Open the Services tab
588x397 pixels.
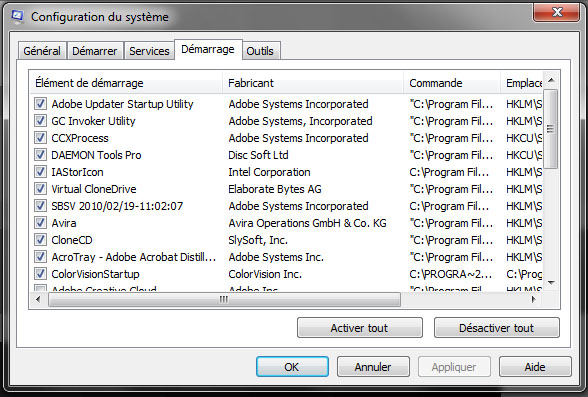149,51
